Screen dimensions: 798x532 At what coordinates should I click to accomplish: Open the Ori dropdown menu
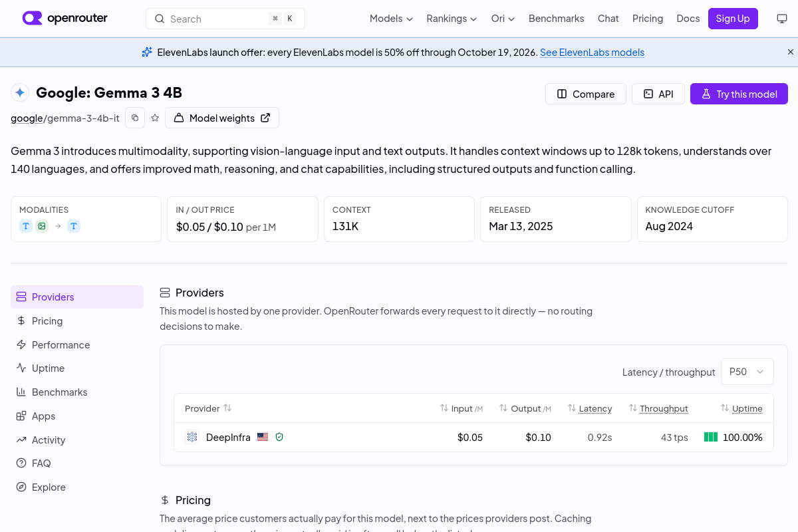[503, 19]
